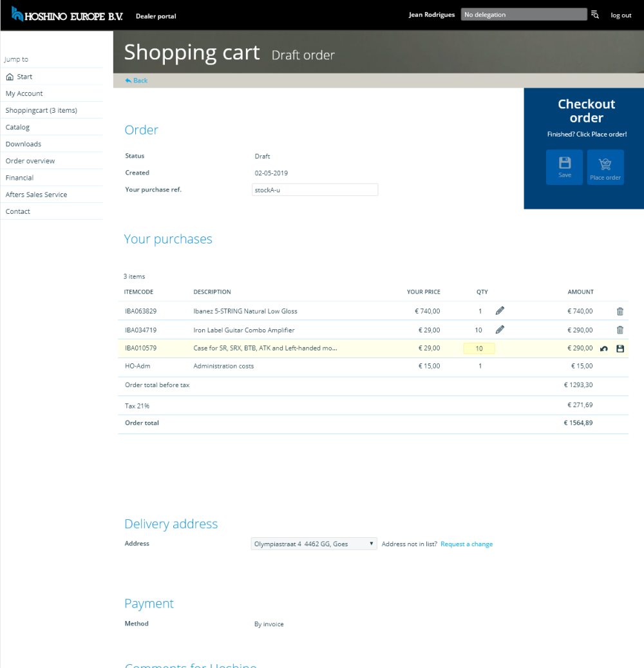The width and height of the screenshot is (644, 668).
Task: Click the Tax 21% amount € 271,69
Action: pos(580,405)
